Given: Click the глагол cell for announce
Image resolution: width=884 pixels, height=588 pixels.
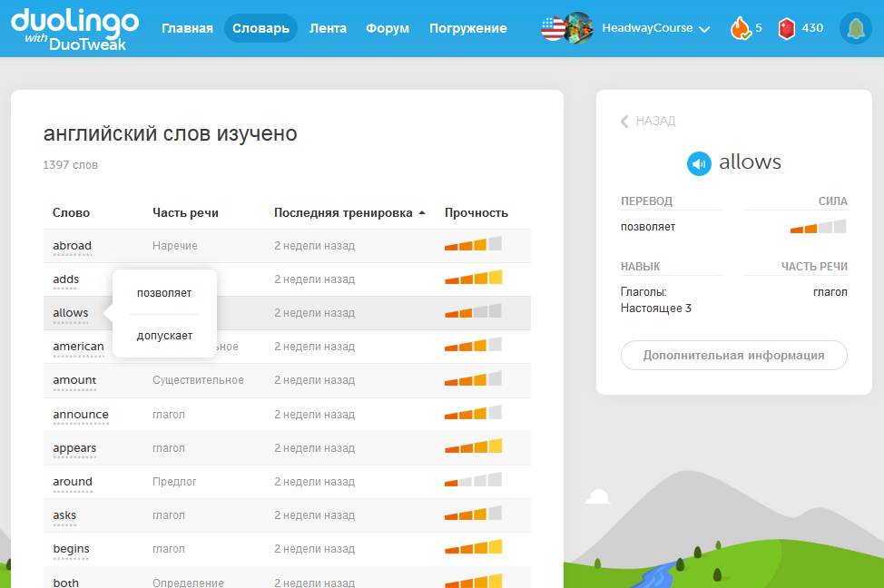Looking at the screenshot, I should [169, 415].
